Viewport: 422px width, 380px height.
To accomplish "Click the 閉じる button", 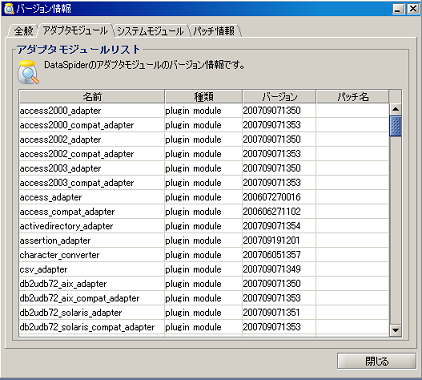I will 377,361.
